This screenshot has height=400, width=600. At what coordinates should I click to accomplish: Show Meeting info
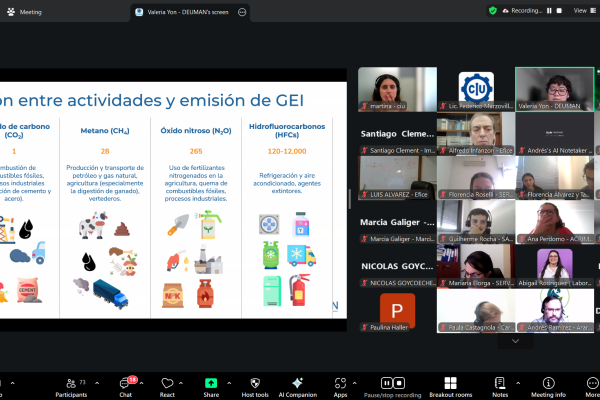548,388
